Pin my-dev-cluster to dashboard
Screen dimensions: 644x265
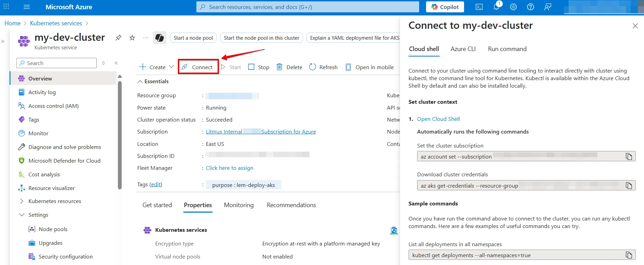(118, 38)
